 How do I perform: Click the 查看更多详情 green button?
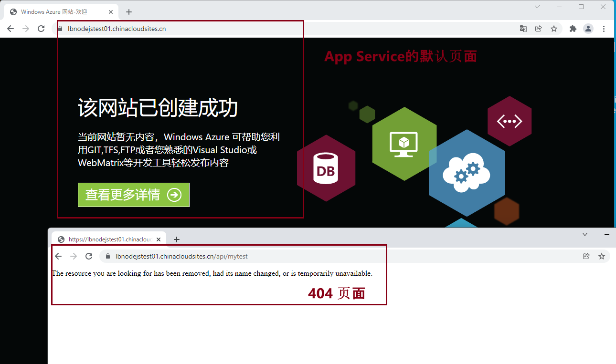[134, 195]
